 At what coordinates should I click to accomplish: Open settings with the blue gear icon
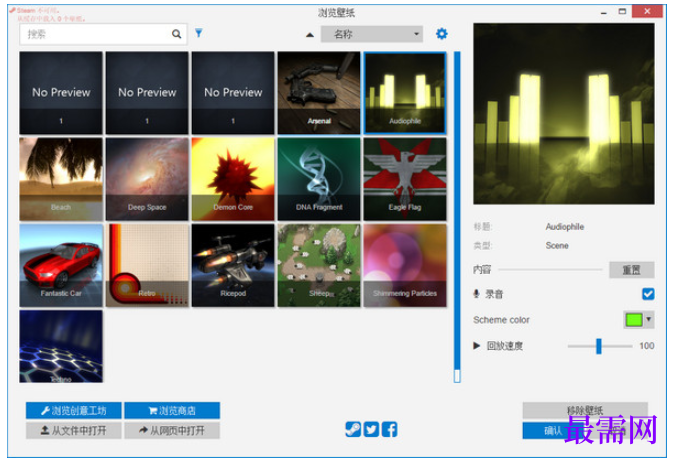pos(441,34)
